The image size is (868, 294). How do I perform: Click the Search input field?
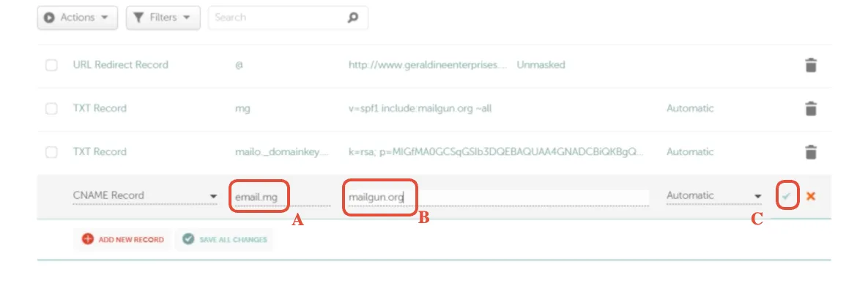pyautogui.click(x=288, y=18)
